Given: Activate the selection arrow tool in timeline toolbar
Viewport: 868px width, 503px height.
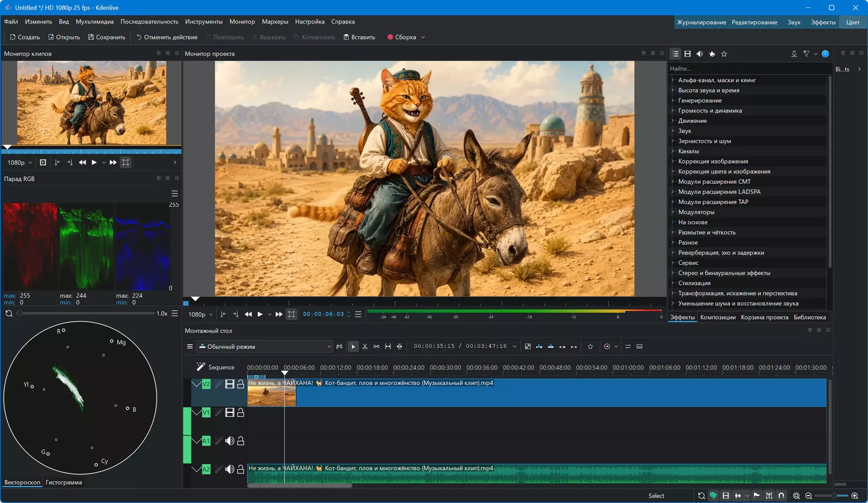Looking at the screenshot, I should coord(353,347).
